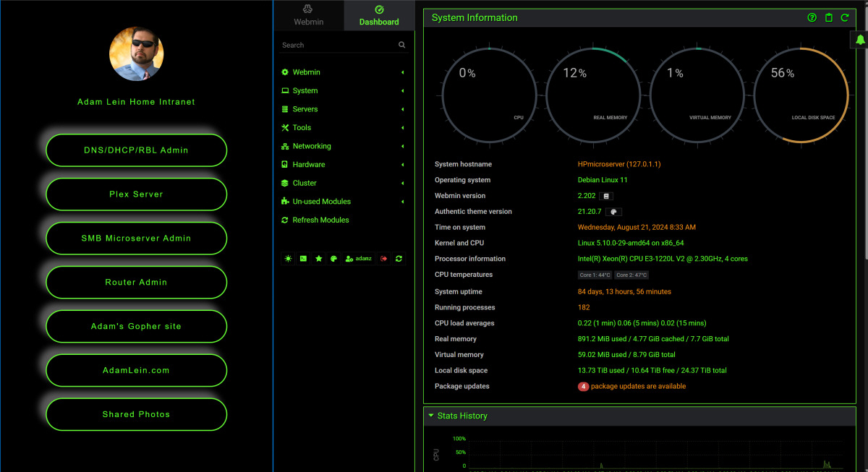The height and width of the screenshot is (472, 868).
Task: Open Adam's Gopher site button
Action: (x=136, y=327)
